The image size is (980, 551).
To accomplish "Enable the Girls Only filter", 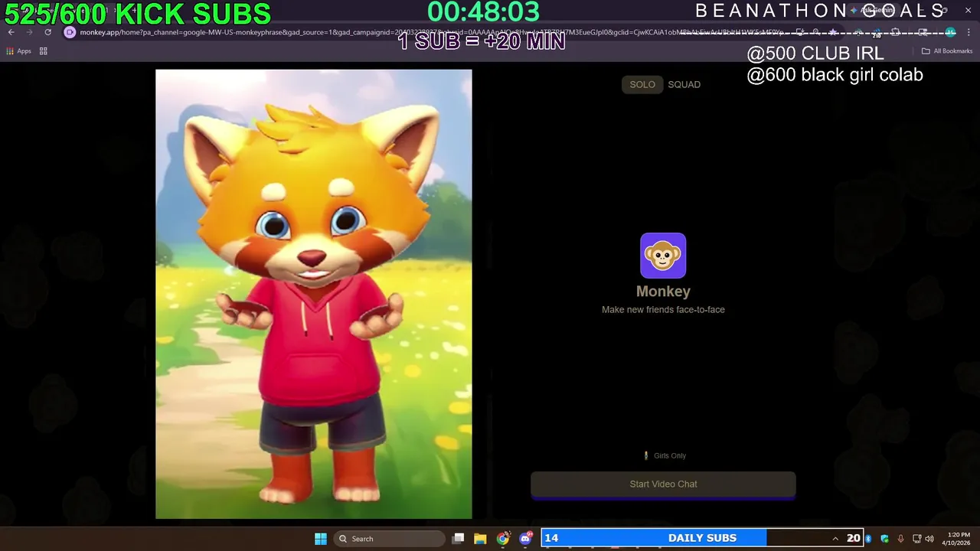I will point(665,455).
